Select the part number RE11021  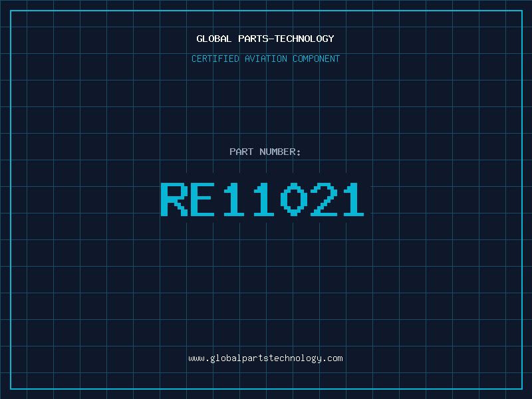click(x=262, y=199)
